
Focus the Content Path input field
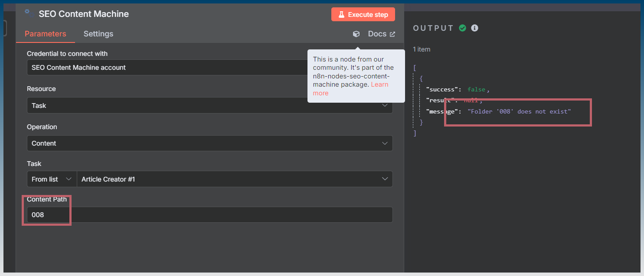[210, 214]
